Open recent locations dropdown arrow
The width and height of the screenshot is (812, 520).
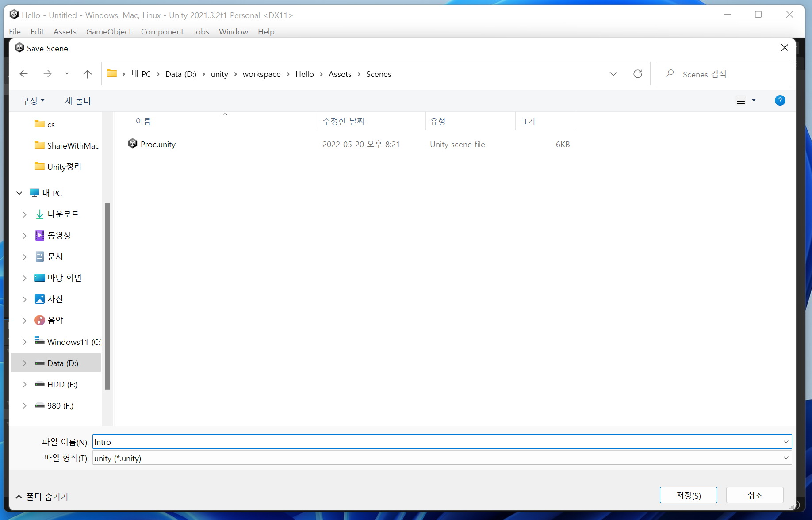67,74
